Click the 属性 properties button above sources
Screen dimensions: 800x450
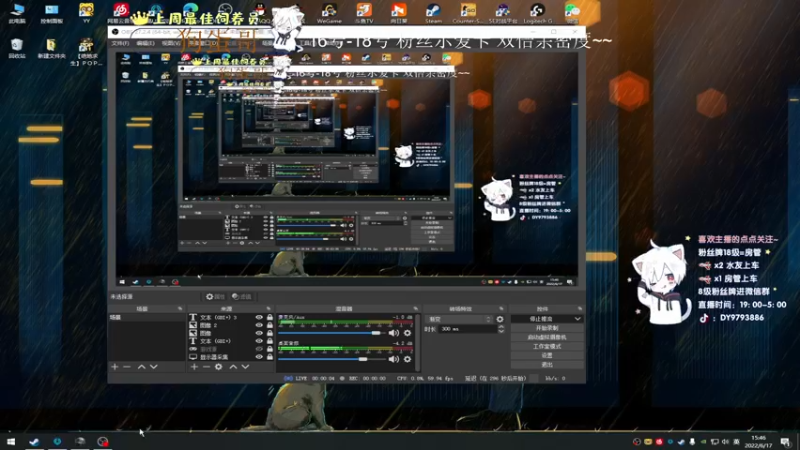pyautogui.click(x=215, y=296)
